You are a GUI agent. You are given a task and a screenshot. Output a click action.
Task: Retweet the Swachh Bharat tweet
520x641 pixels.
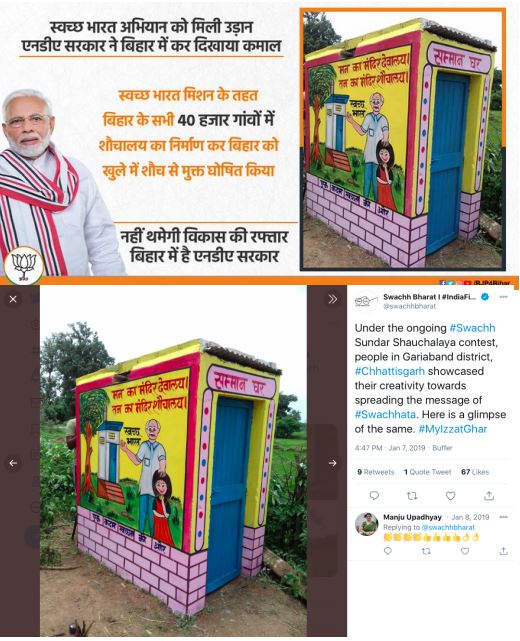pyautogui.click(x=412, y=496)
